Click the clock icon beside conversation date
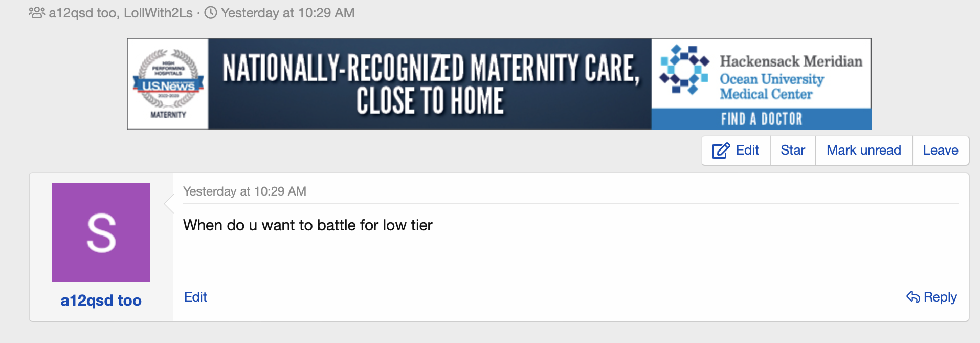This screenshot has width=980, height=343. point(211,13)
